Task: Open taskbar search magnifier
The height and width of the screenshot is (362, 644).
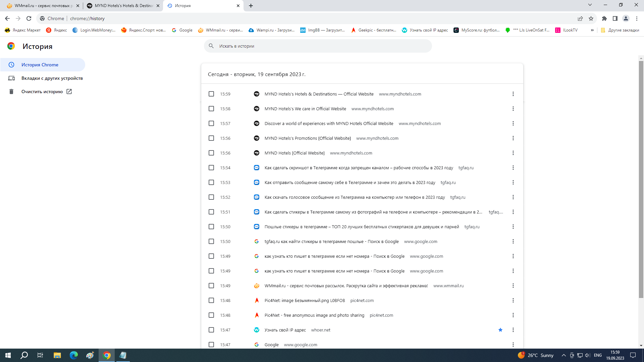Action: pyautogui.click(x=24, y=355)
